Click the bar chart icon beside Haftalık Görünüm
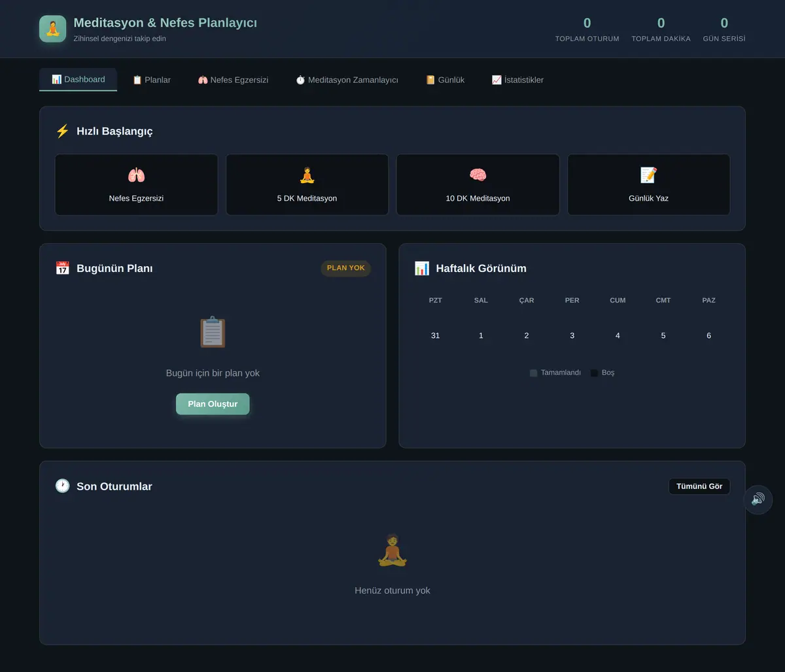 [x=422, y=269]
